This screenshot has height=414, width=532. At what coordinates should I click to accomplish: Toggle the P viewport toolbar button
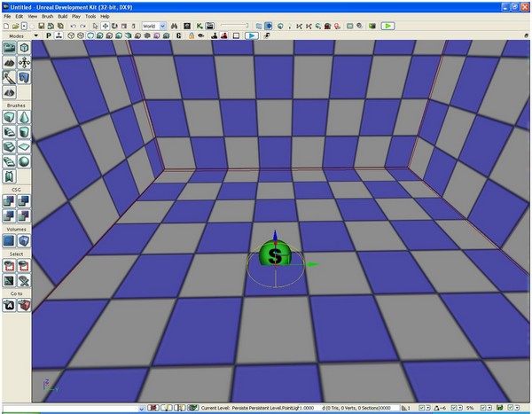click(49, 35)
